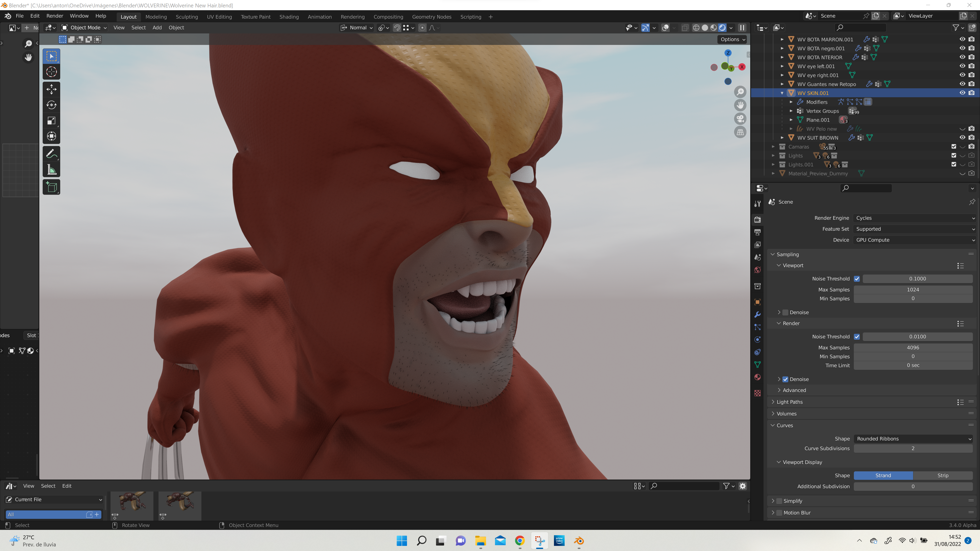Switch to rendered viewport shading
The width and height of the screenshot is (980, 551).
(x=722, y=28)
